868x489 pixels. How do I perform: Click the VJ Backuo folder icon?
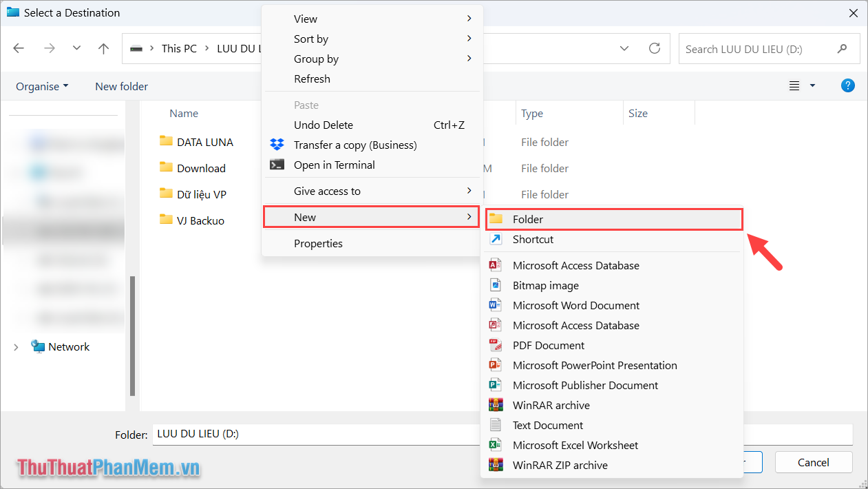click(x=166, y=219)
